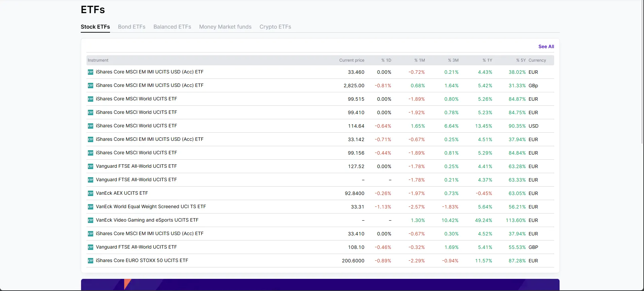Click the 13.45% one-year value

[x=484, y=126]
